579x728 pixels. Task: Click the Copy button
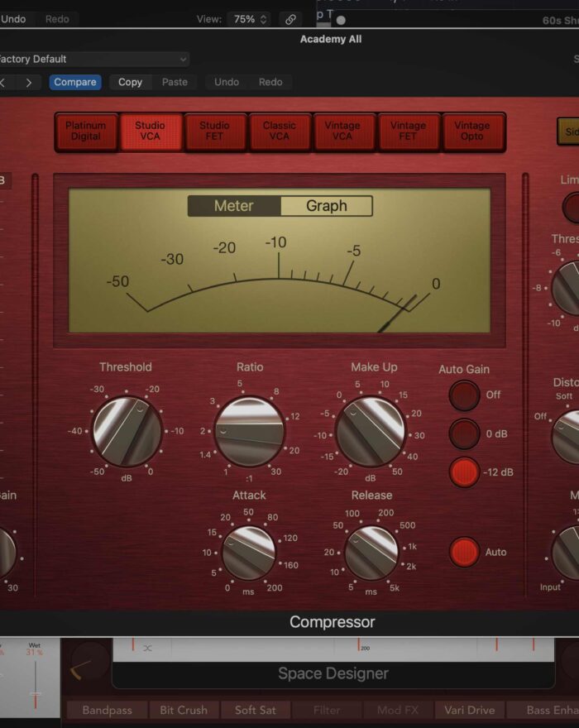(x=130, y=82)
